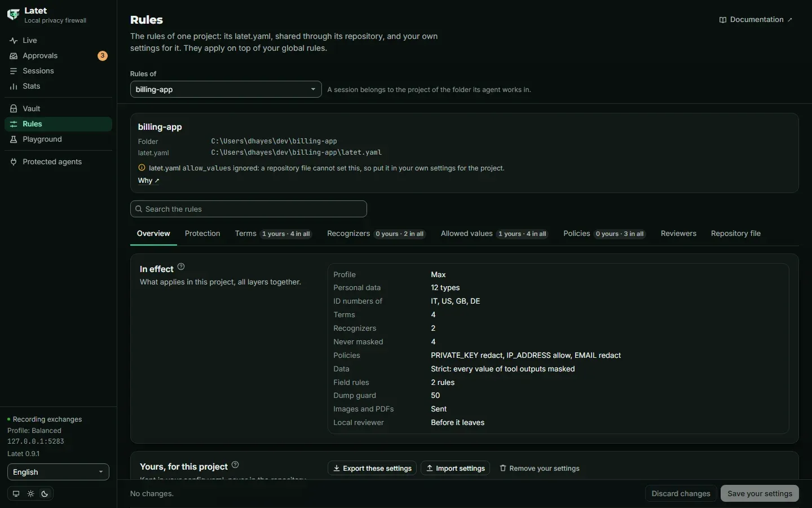Show help for Yours, for this project
This screenshot has height=508, width=812.
pos(235,465)
